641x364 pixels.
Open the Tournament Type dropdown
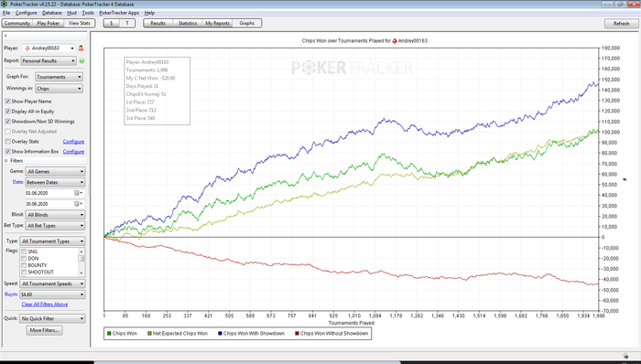[52, 241]
